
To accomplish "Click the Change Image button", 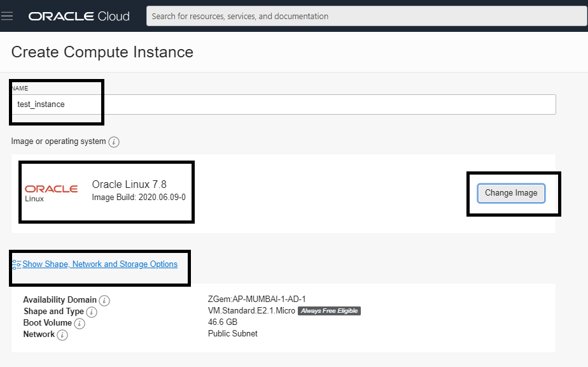I will coord(511,192).
